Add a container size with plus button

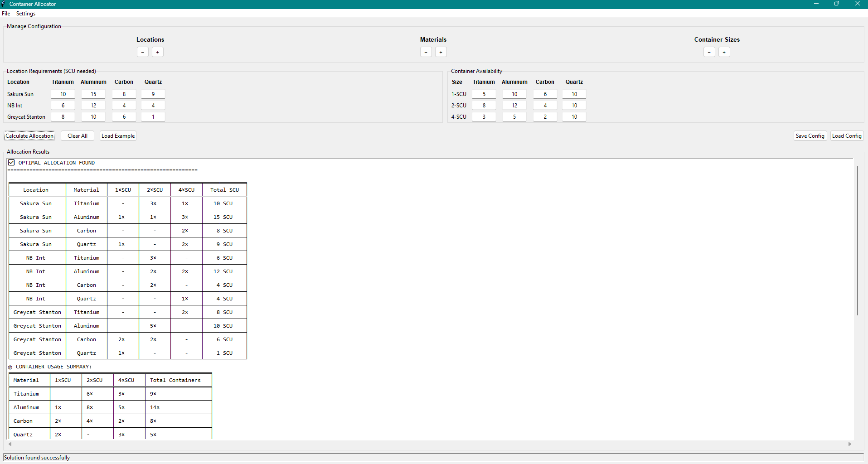tap(724, 52)
